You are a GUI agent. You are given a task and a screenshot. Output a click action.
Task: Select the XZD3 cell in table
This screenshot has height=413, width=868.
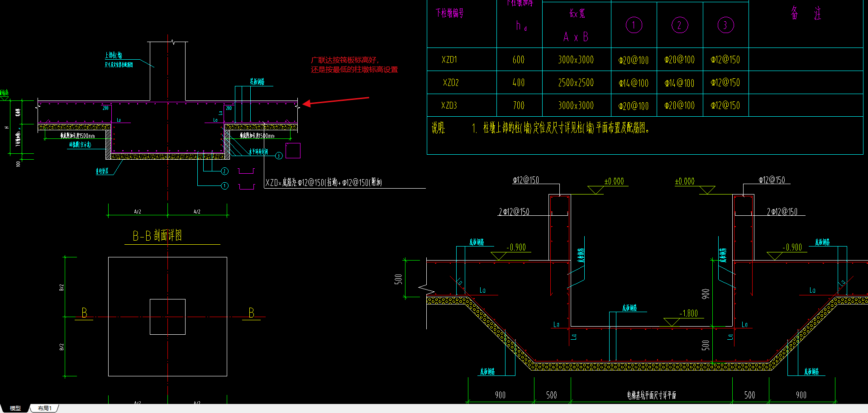449,105
